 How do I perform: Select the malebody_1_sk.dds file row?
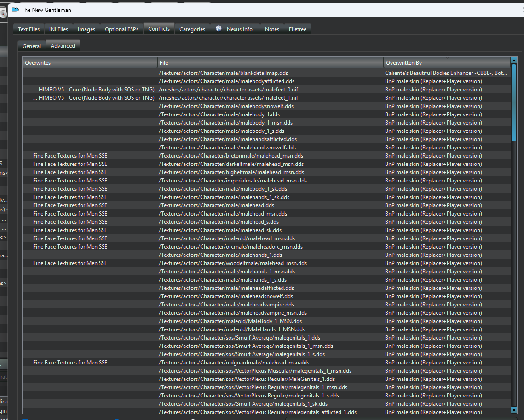tap(266, 189)
